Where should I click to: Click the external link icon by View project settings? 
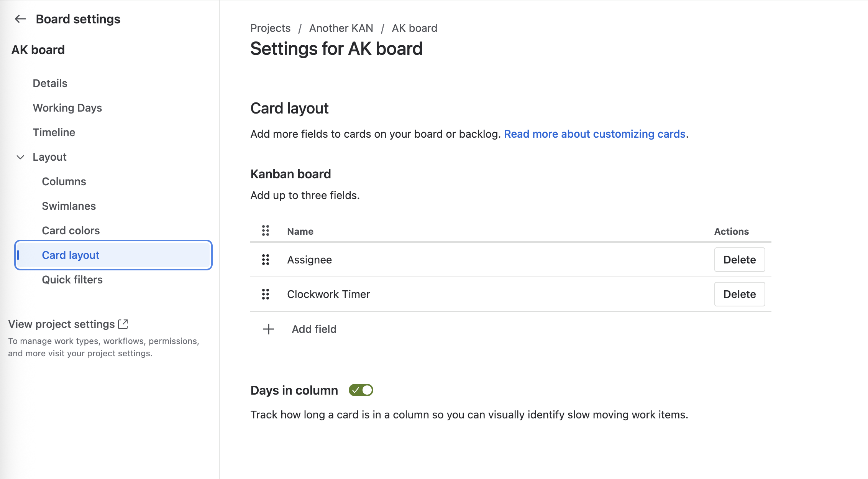pyautogui.click(x=123, y=324)
